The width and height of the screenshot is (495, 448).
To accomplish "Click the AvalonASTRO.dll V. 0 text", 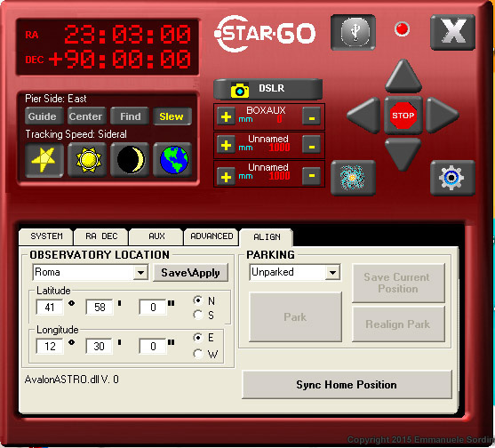I will (x=72, y=380).
